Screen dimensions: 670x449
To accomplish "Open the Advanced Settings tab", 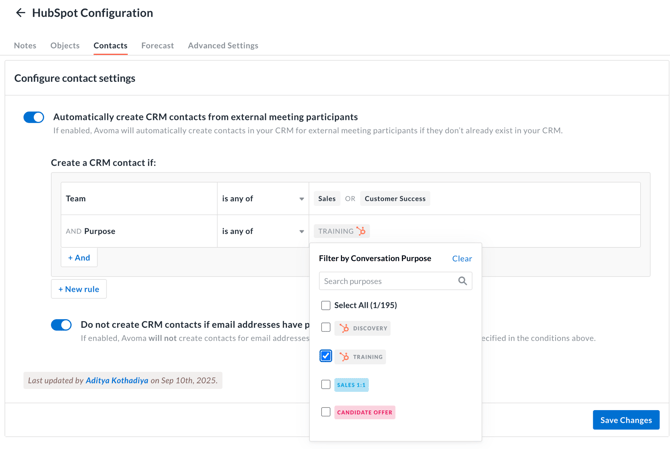I will coord(223,45).
